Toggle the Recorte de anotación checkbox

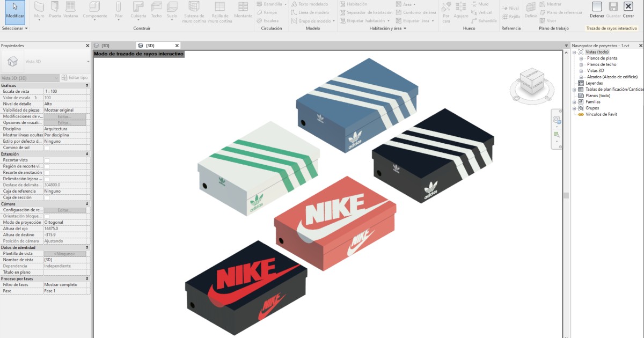[x=47, y=173]
